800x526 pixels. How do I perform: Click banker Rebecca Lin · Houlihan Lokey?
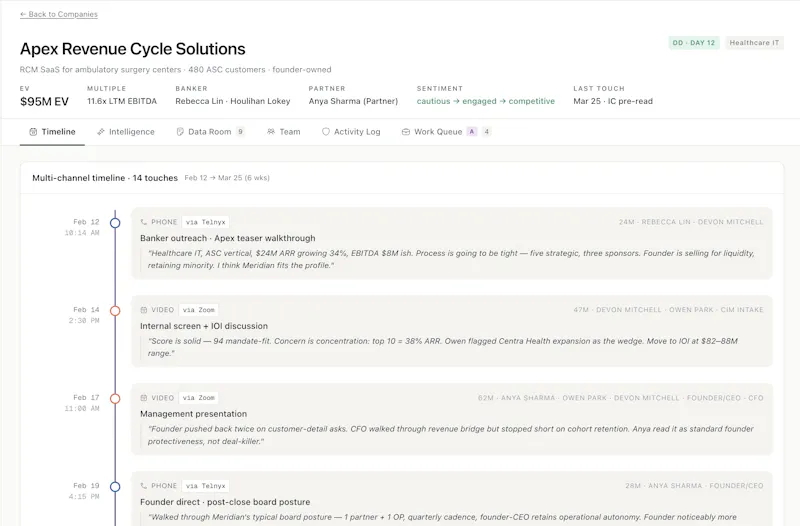[233, 101]
